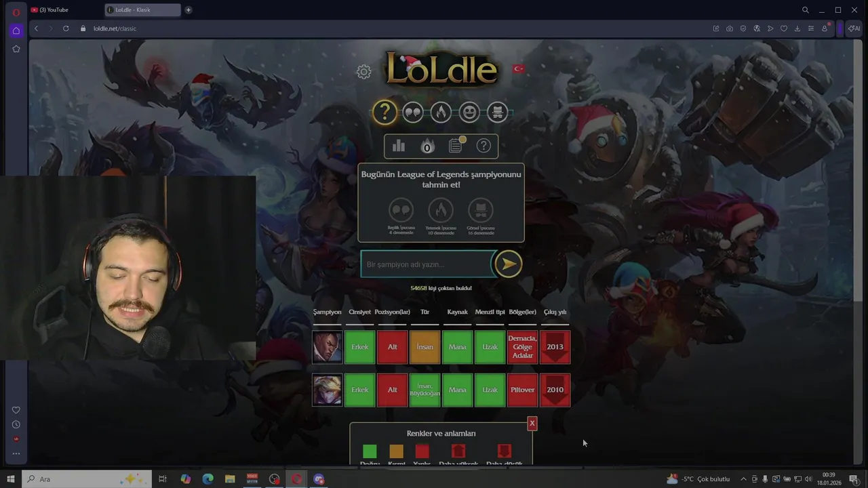Search tabs with the magnifier icon
Viewport: 868px width, 488px height.
tap(806, 9)
